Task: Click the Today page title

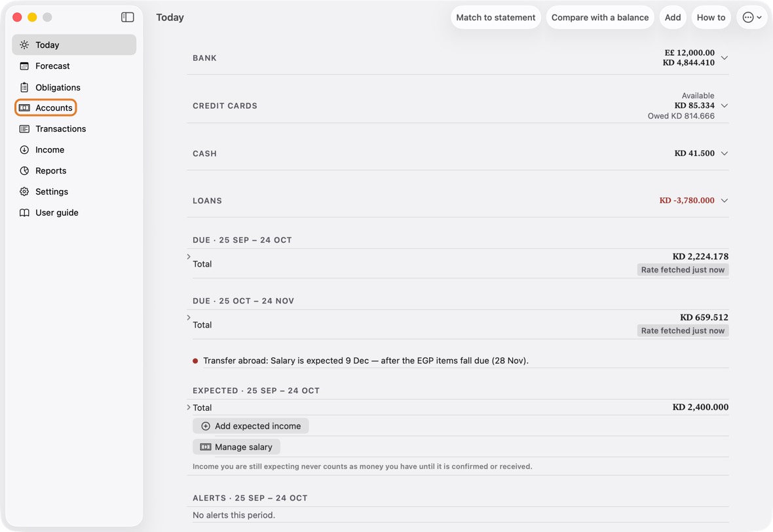Action: [170, 17]
